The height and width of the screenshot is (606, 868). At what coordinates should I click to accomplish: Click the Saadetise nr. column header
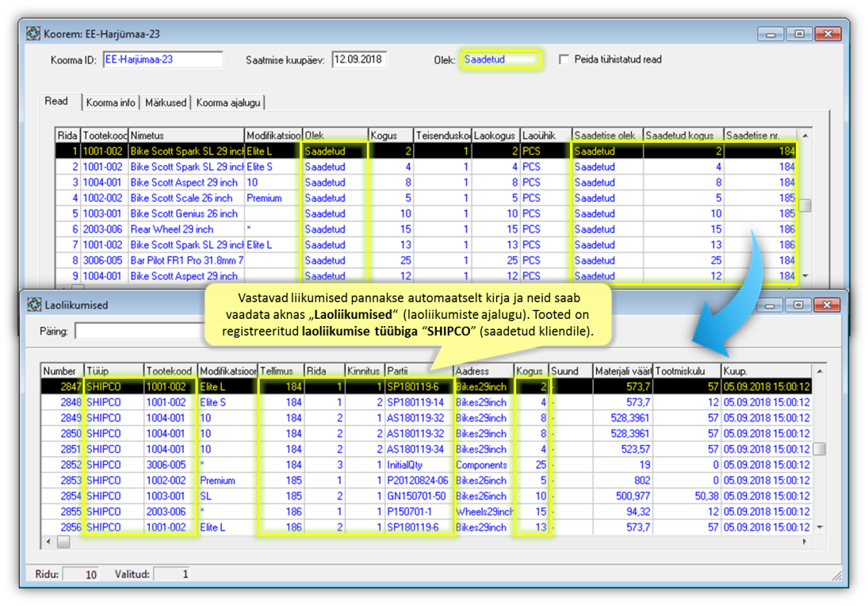point(759,136)
